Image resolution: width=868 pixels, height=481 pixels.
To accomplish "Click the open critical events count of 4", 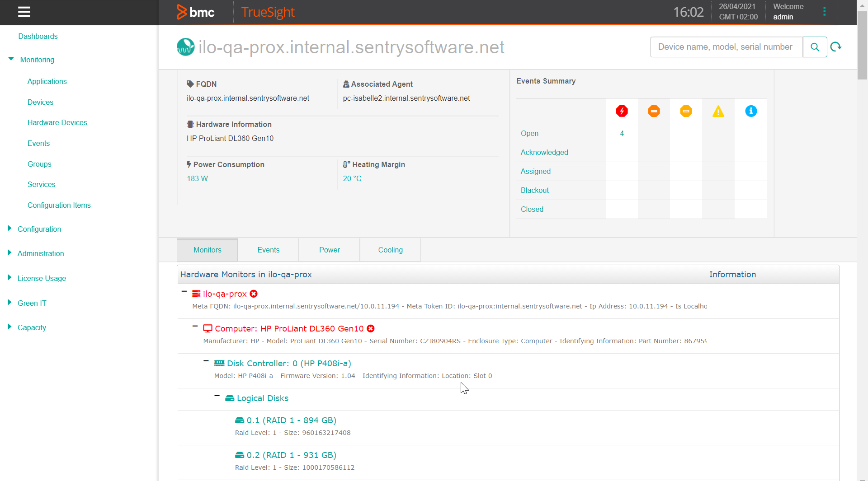I will coord(622,133).
